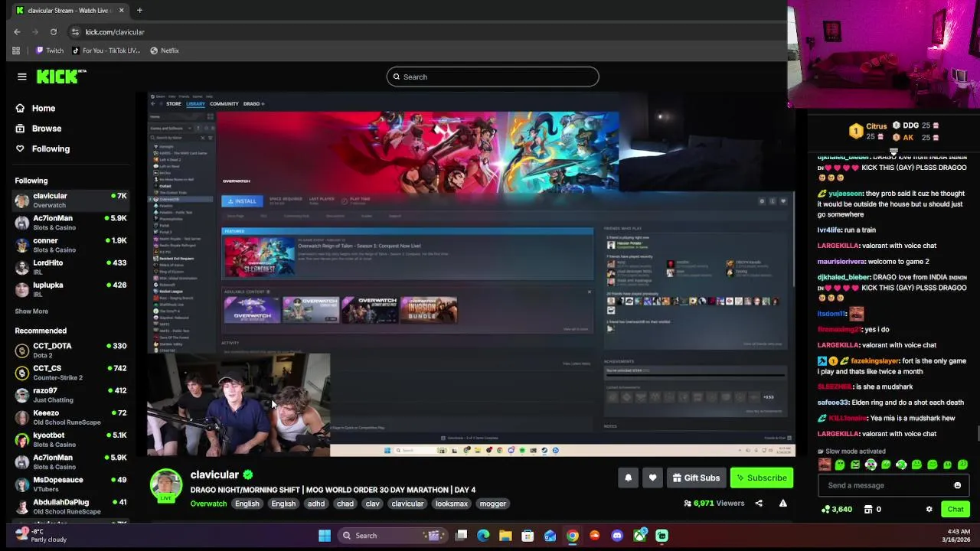Open Chrome apps grid in bookmarks bar

pos(16,51)
